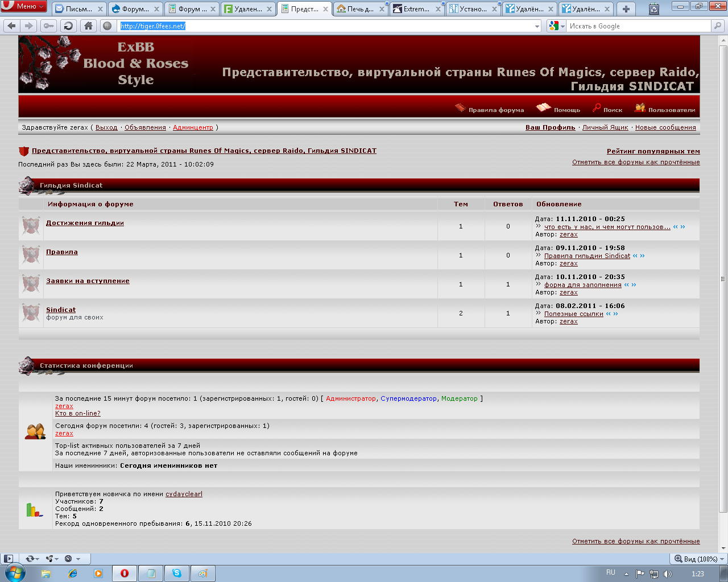Open Пользователи members list icon
Screen dimensions: 728x582
[x=665, y=109]
